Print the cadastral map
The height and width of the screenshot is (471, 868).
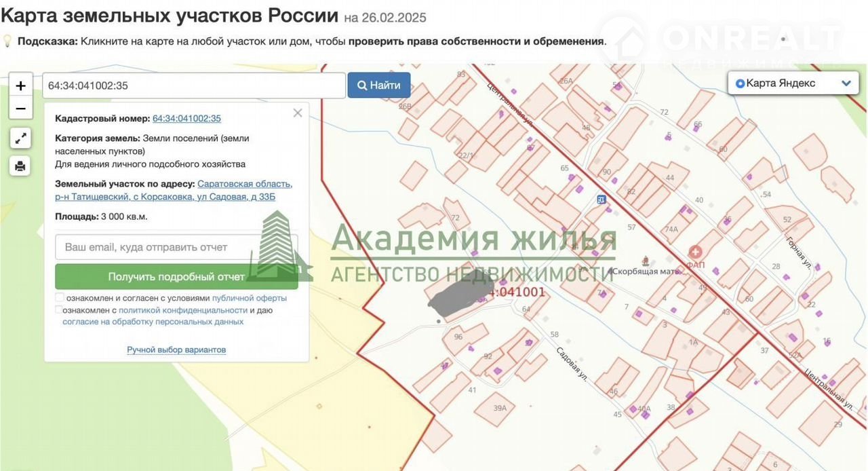pyautogui.click(x=20, y=166)
